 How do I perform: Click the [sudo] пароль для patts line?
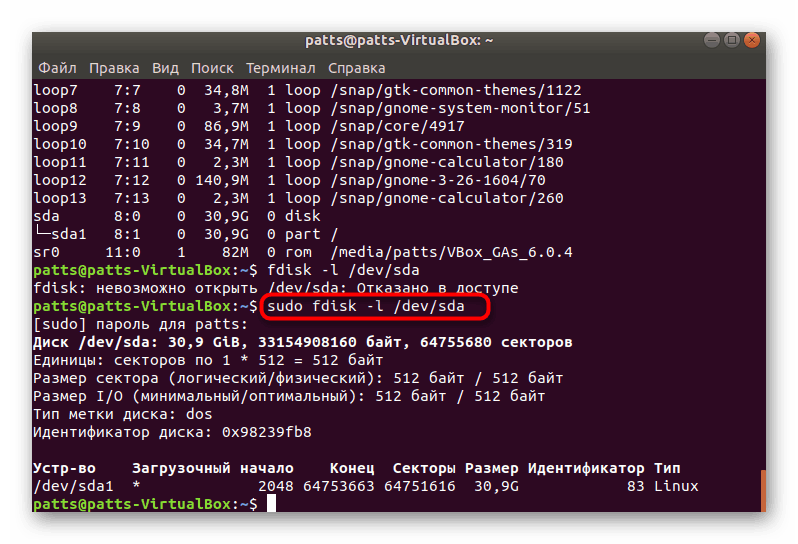click(140, 324)
